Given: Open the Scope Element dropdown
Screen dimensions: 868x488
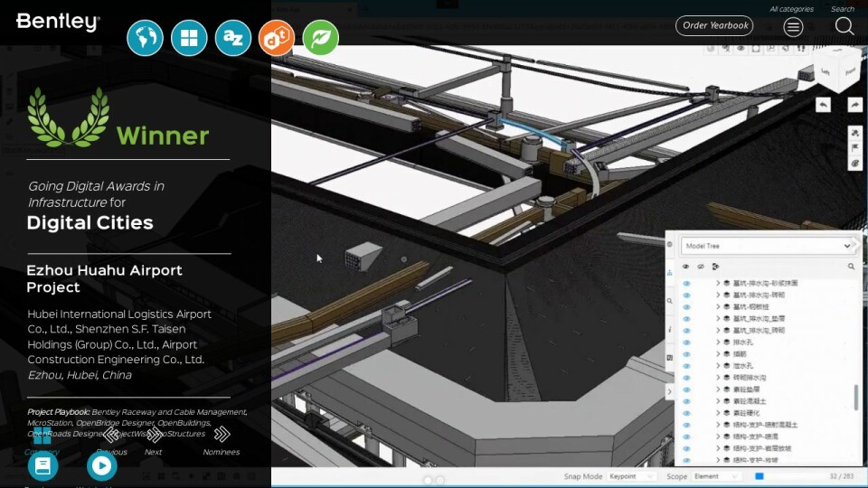Looking at the screenshot, I should (x=717, y=476).
